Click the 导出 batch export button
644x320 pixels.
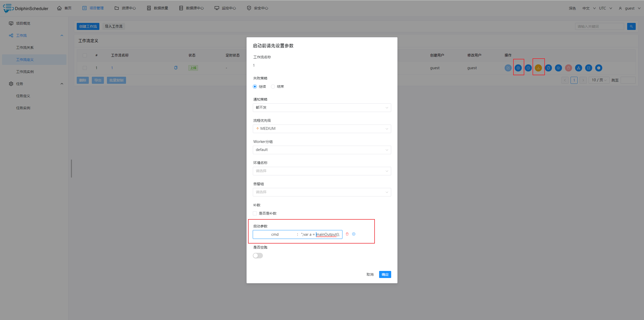[x=98, y=80]
